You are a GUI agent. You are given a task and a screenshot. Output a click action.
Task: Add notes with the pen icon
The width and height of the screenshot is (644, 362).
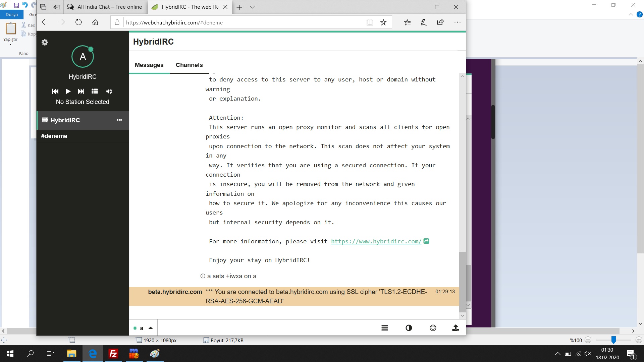(424, 22)
